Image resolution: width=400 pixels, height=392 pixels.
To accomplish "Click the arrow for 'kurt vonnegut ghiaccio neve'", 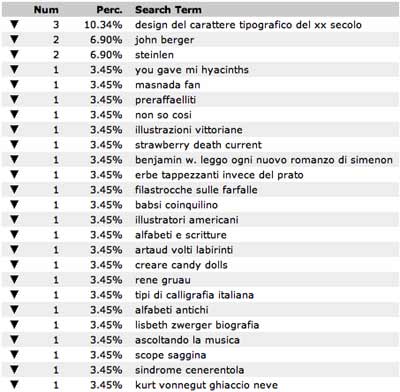I will pyautogui.click(x=14, y=384).
